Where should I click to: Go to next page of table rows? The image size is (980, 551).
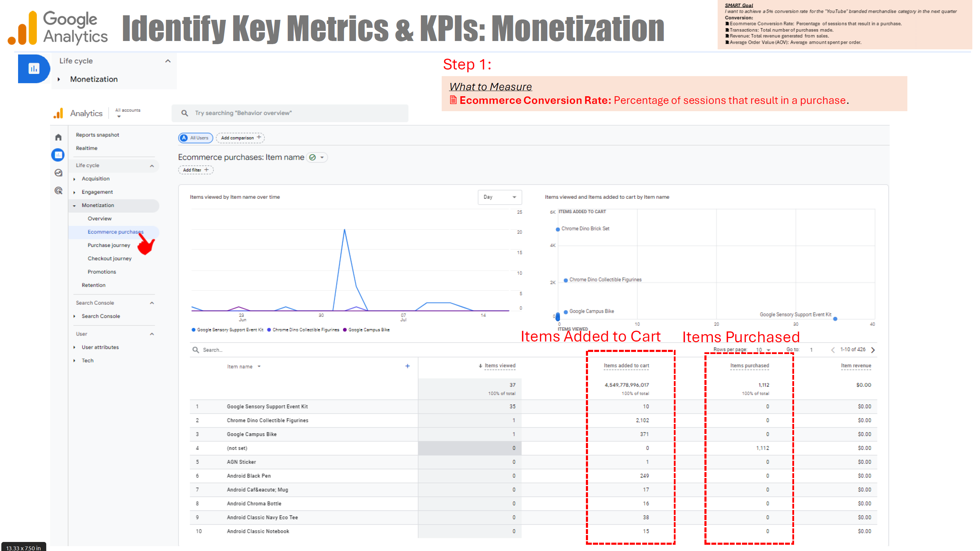pyautogui.click(x=873, y=350)
